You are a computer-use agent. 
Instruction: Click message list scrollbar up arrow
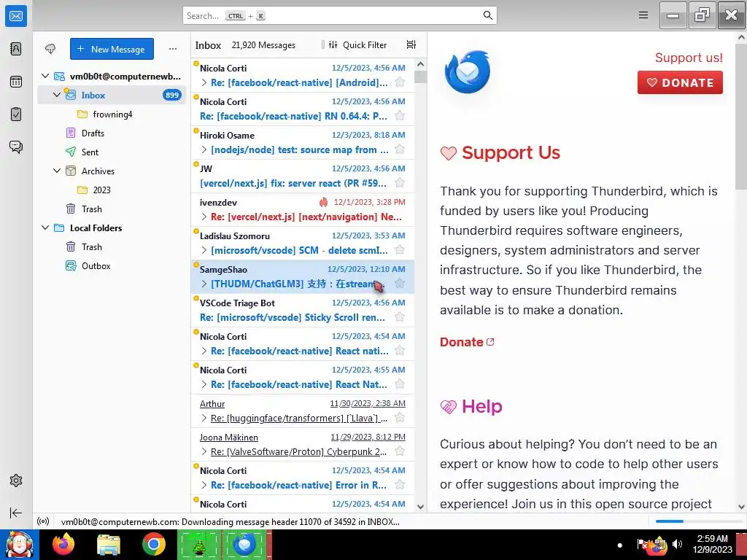420,64
